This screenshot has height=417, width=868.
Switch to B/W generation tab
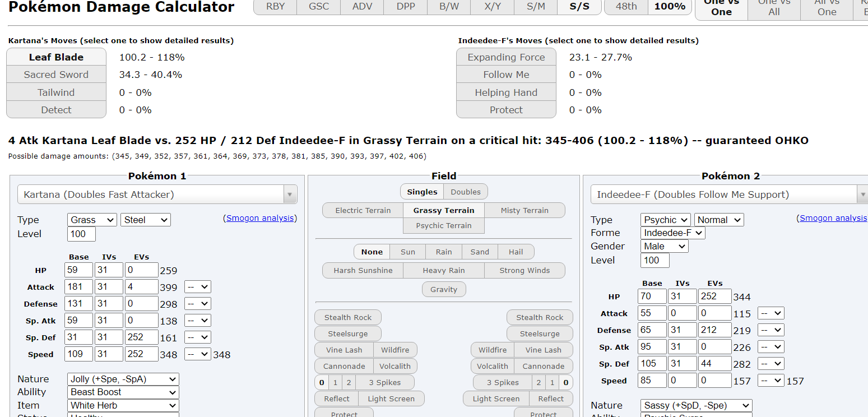coord(449,6)
